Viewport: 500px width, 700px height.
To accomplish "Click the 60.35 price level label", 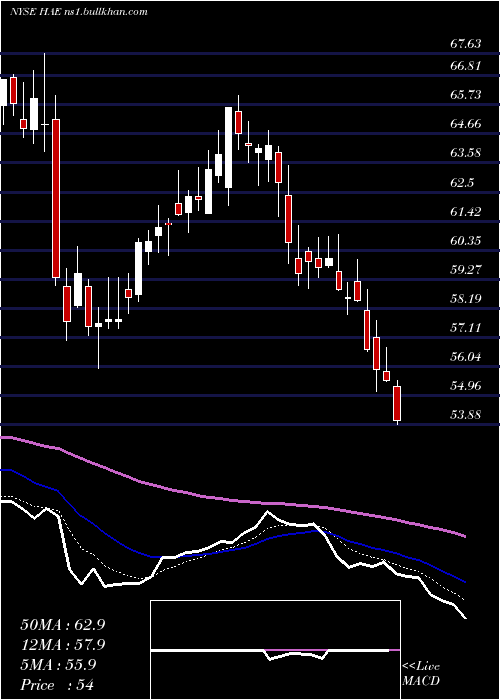I will pyautogui.click(x=466, y=241).
